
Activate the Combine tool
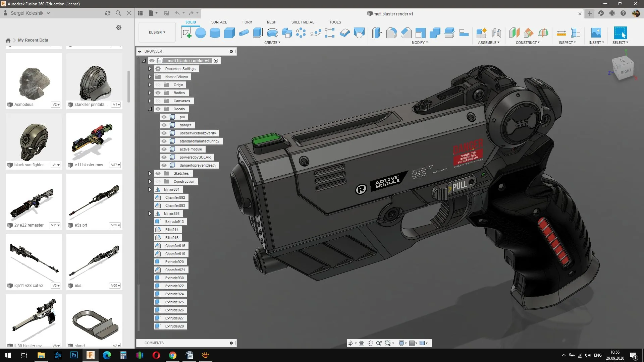(x=435, y=33)
